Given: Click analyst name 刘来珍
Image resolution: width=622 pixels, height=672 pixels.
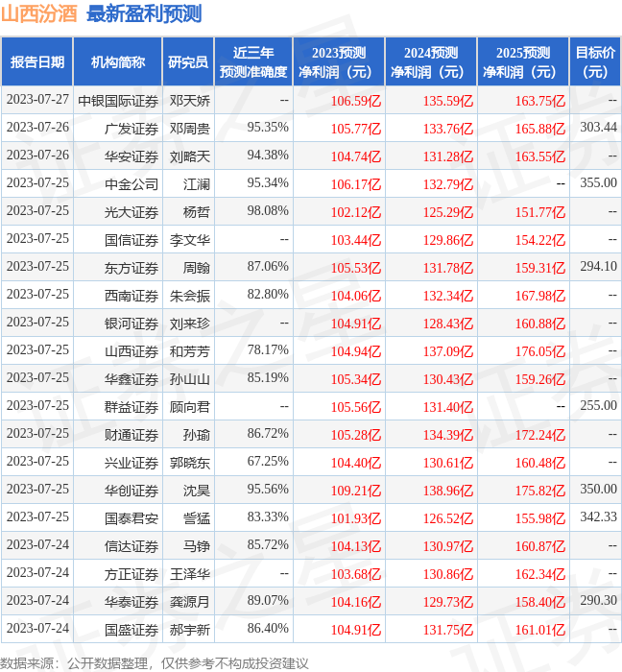Looking at the screenshot, I should coord(190,324).
